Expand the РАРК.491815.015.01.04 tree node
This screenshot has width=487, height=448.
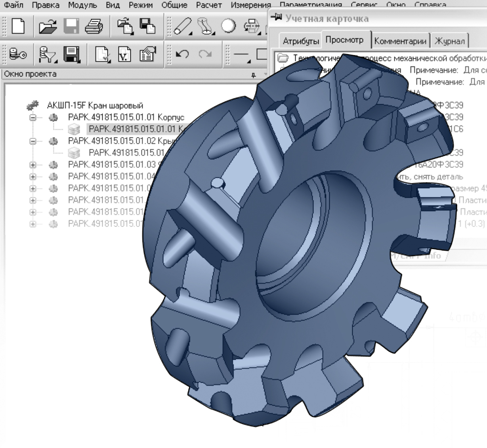tap(33, 177)
